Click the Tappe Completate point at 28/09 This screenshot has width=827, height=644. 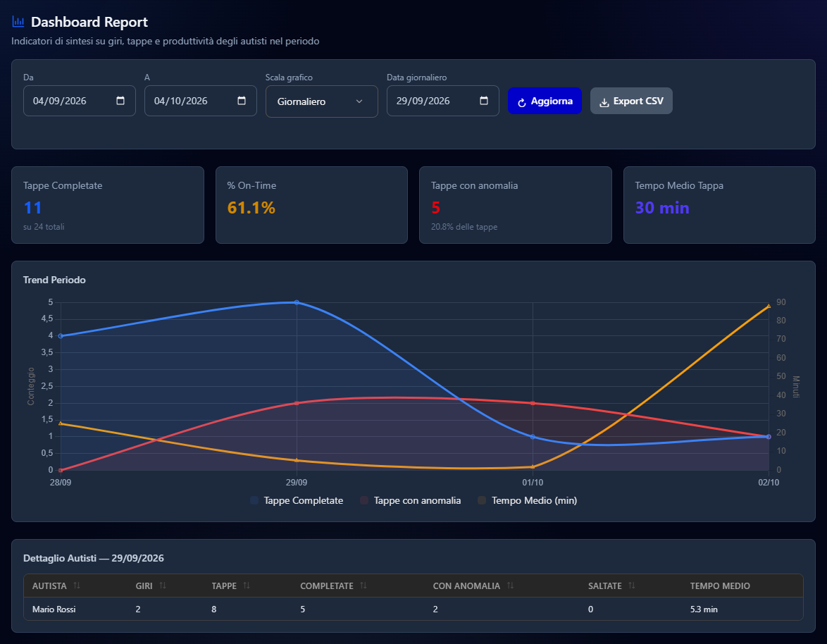[61, 336]
